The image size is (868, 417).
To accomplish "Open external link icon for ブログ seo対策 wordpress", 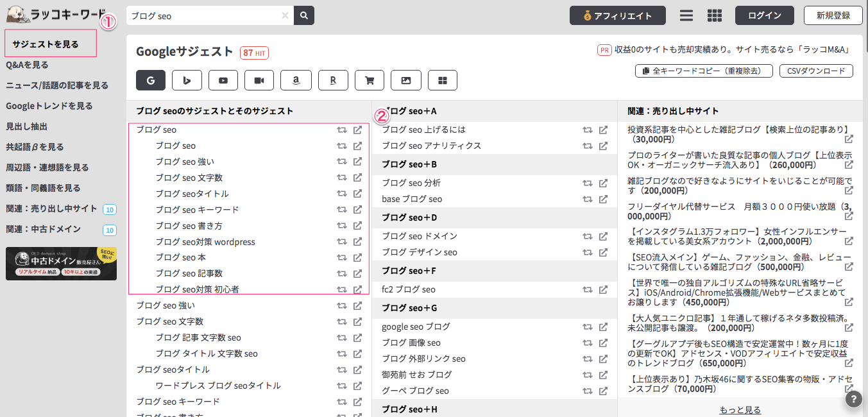I will [358, 242].
